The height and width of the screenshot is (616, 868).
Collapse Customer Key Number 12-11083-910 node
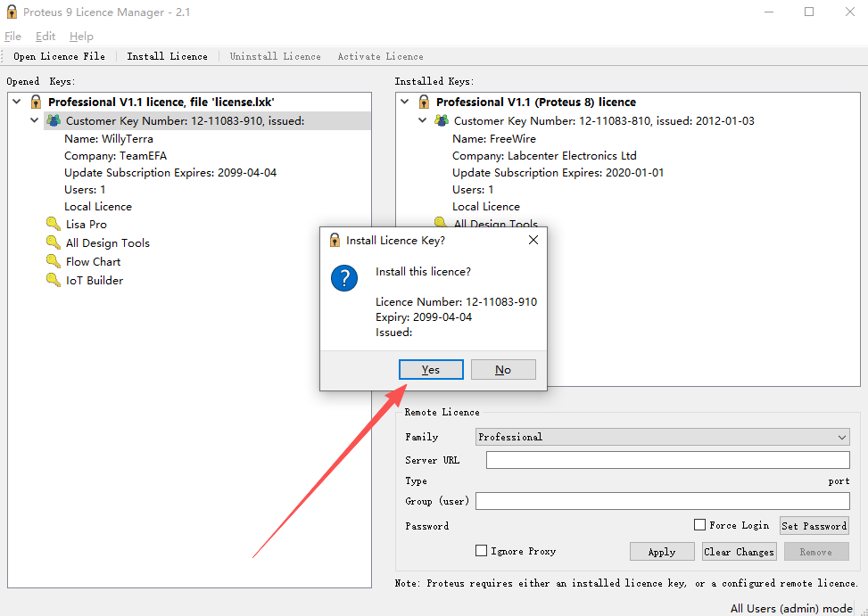[x=34, y=120]
